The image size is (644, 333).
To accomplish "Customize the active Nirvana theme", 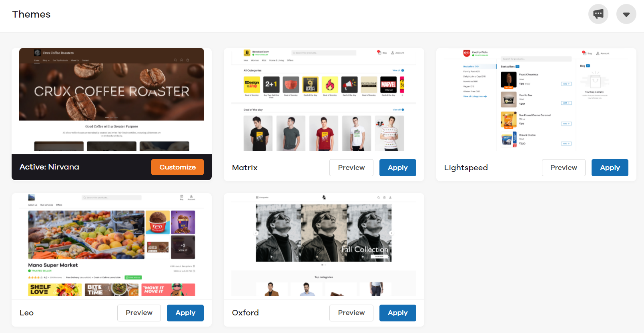I will [x=177, y=167].
